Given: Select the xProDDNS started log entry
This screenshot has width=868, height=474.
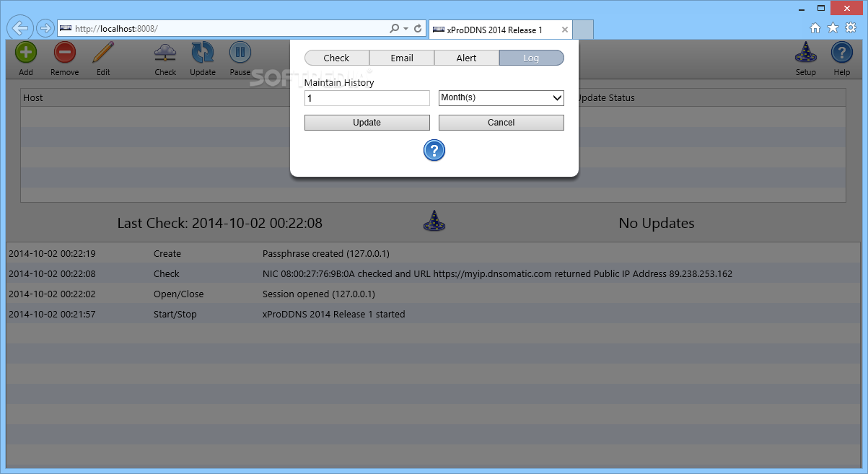Looking at the screenshot, I should click(x=433, y=314).
